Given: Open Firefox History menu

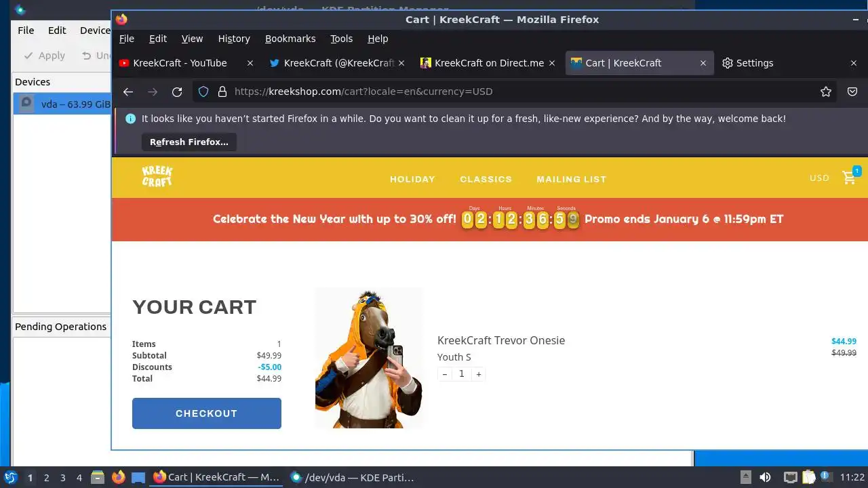Looking at the screenshot, I should (234, 39).
